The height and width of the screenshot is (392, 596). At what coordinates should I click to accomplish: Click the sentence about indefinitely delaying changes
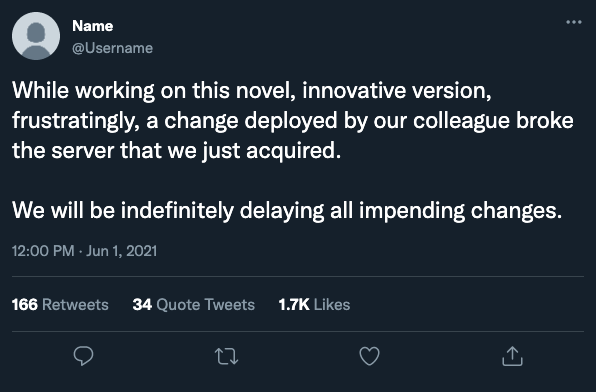click(x=287, y=211)
